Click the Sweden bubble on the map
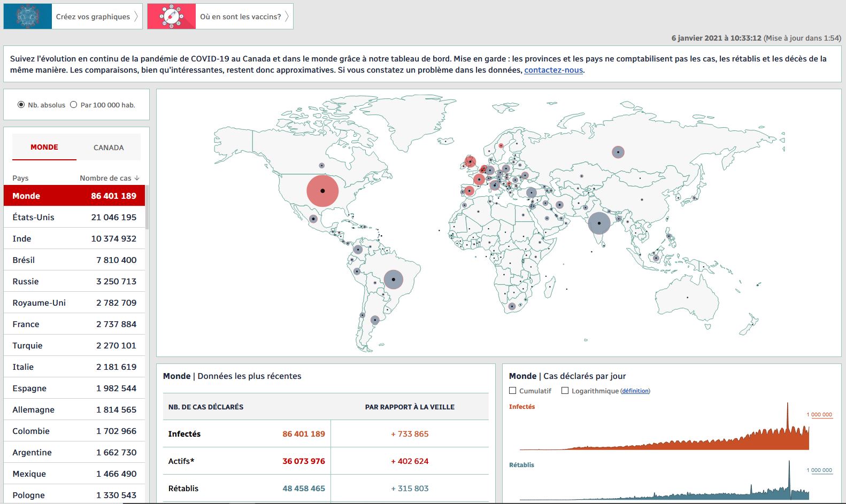This screenshot has height=504, width=846. [501, 145]
